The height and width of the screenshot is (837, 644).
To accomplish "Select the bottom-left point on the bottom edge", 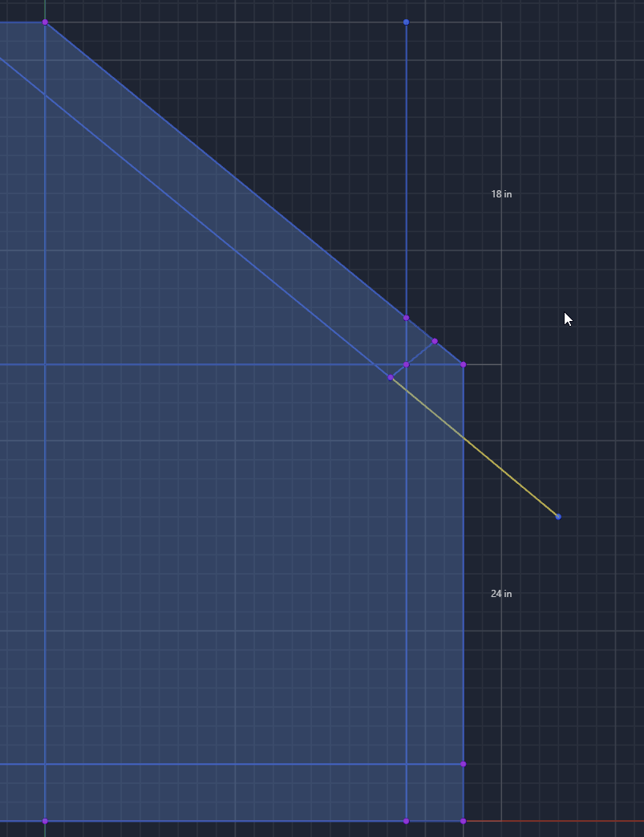I will pos(45,821).
